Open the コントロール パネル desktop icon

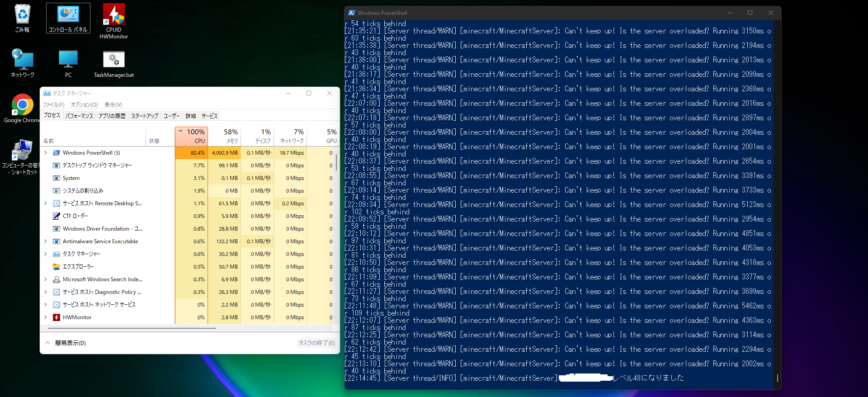[x=68, y=18]
